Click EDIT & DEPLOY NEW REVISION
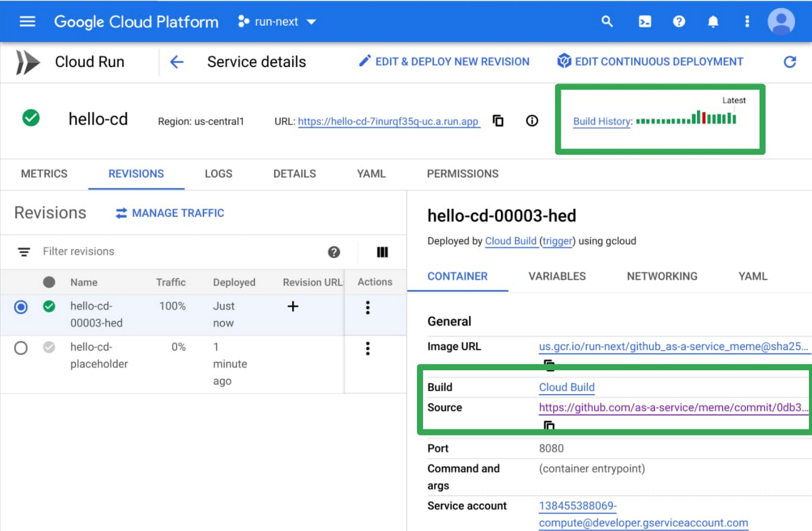The height and width of the screenshot is (531, 812). 444,62
